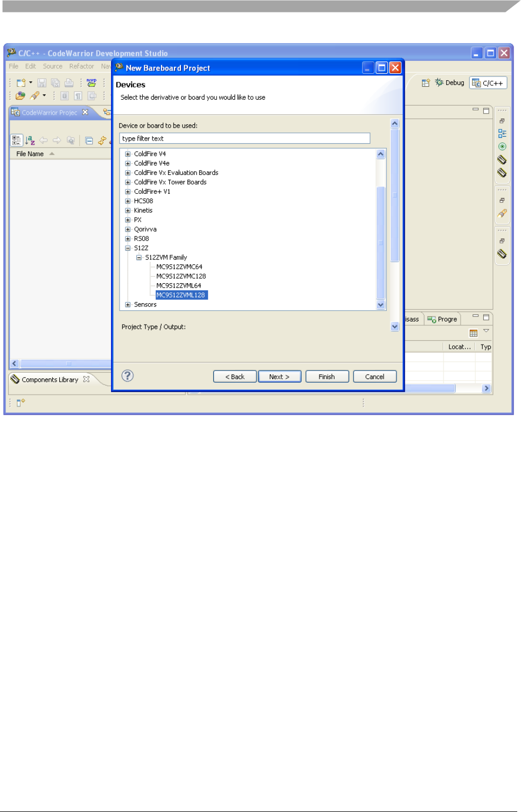Screen dimensions: 521x812
Task: Collapse the S12Z tree node
Action: 128,248
